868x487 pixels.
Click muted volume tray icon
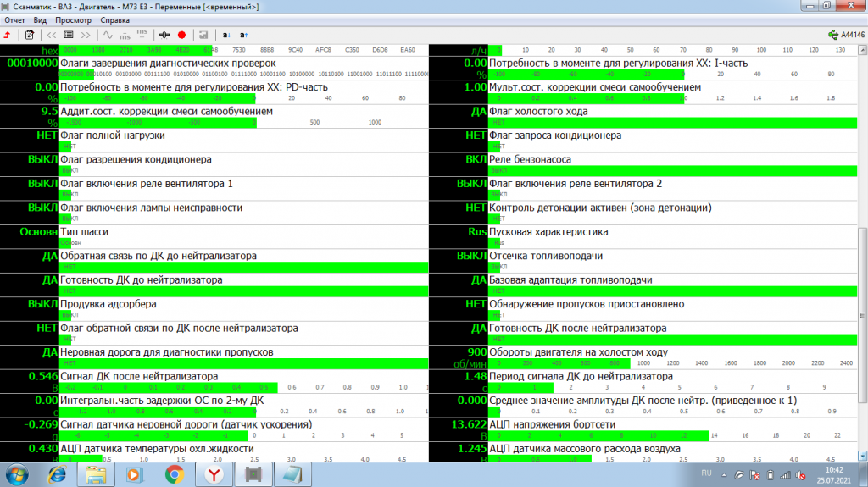click(x=800, y=475)
